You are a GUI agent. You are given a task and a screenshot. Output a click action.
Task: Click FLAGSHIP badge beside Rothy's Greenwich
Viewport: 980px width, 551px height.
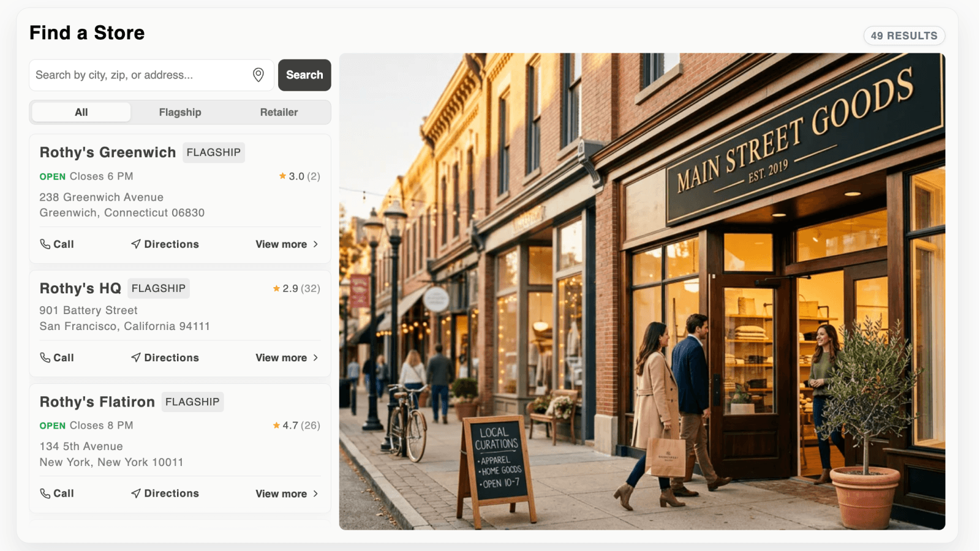pos(214,152)
